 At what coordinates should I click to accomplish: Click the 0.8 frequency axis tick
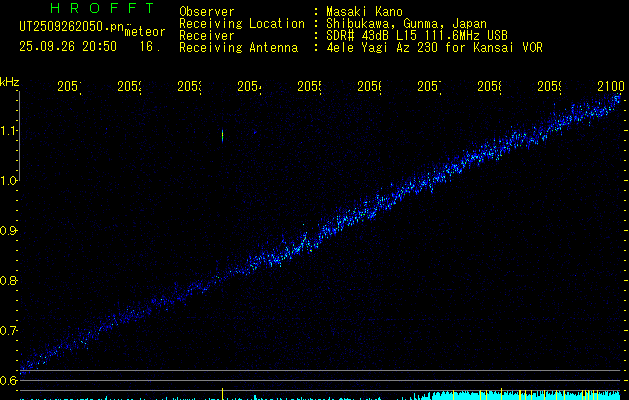[x=9, y=280]
